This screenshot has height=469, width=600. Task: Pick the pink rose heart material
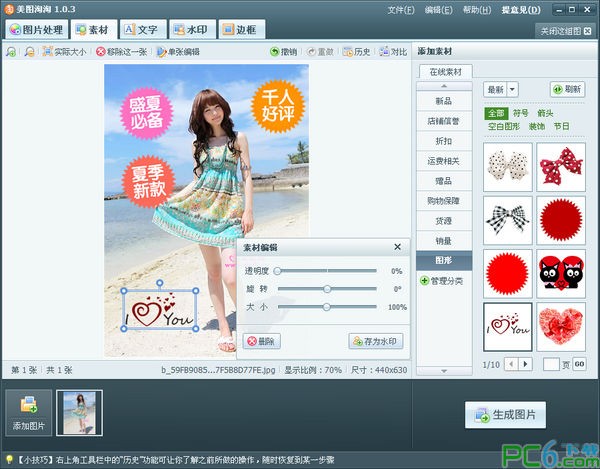(x=561, y=327)
